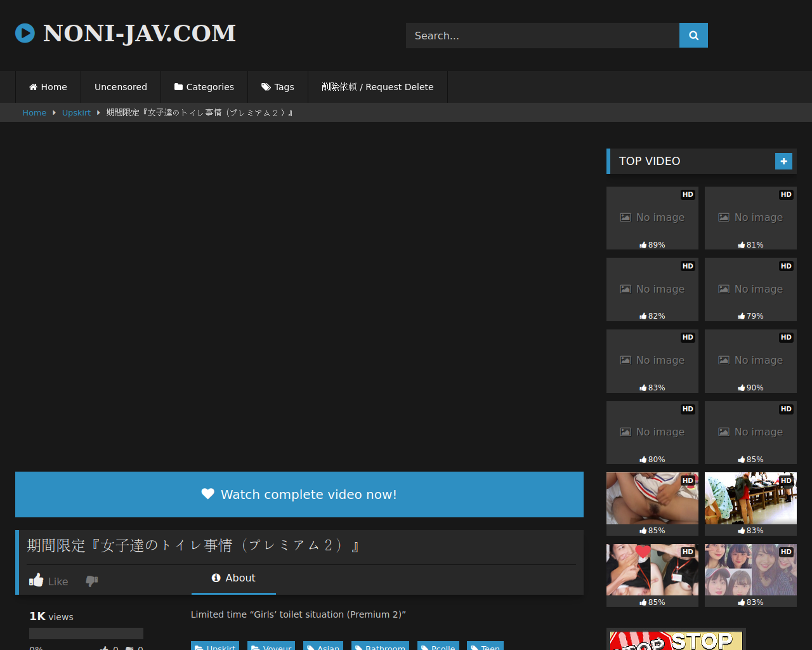Click the thumbs-up Like icon
812x650 pixels.
pyautogui.click(x=37, y=580)
